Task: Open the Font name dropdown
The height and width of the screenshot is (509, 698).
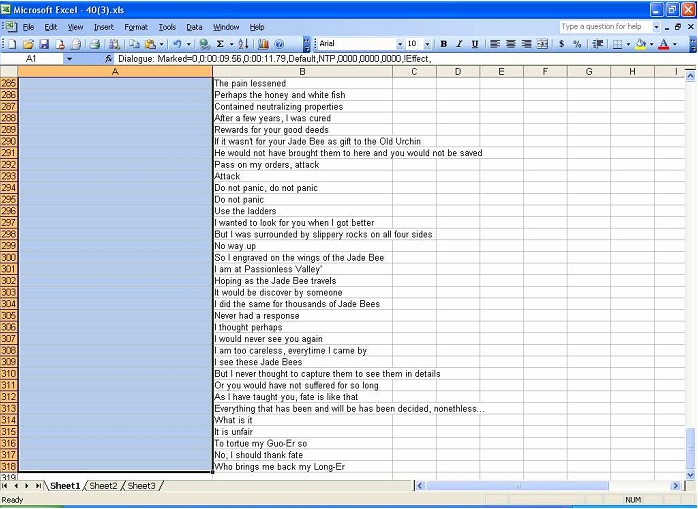Action: [x=399, y=44]
